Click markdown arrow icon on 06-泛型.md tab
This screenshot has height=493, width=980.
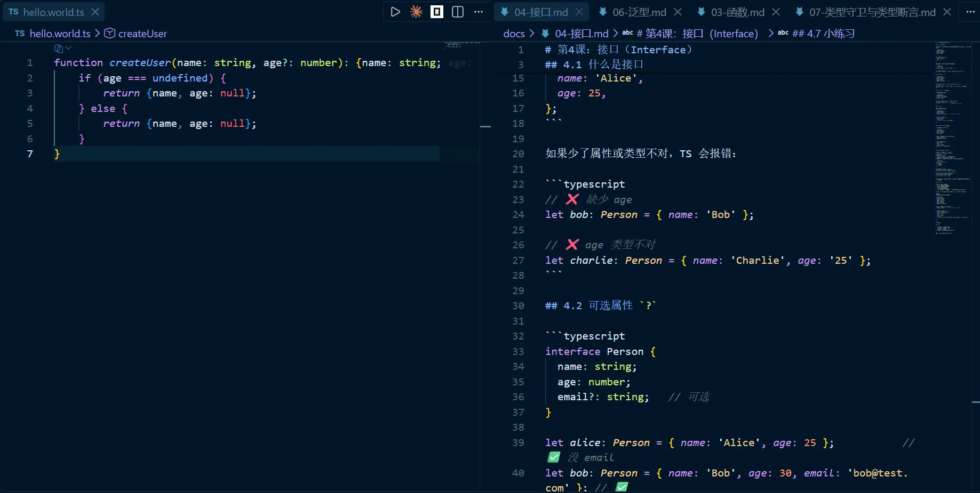603,12
